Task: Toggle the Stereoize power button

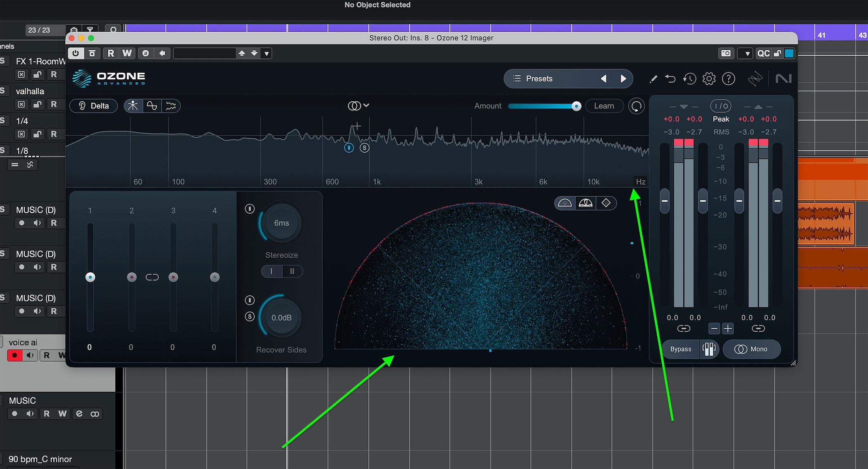Action: [250, 209]
